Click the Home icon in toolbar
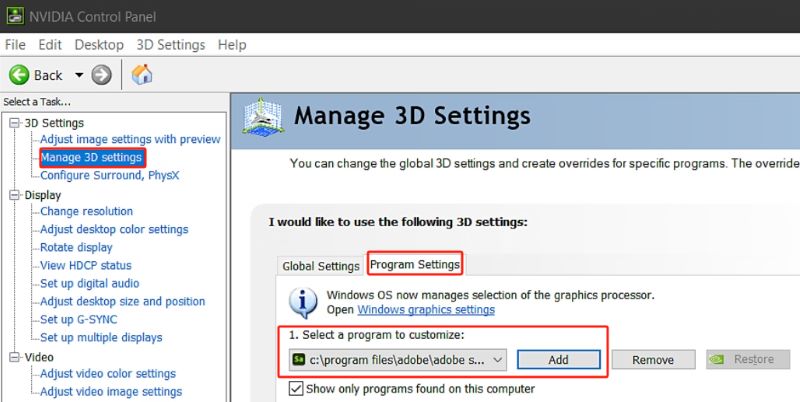 142,74
